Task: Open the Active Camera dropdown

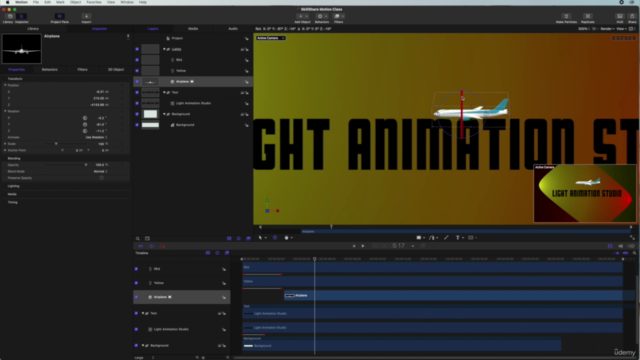Action: (271, 38)
